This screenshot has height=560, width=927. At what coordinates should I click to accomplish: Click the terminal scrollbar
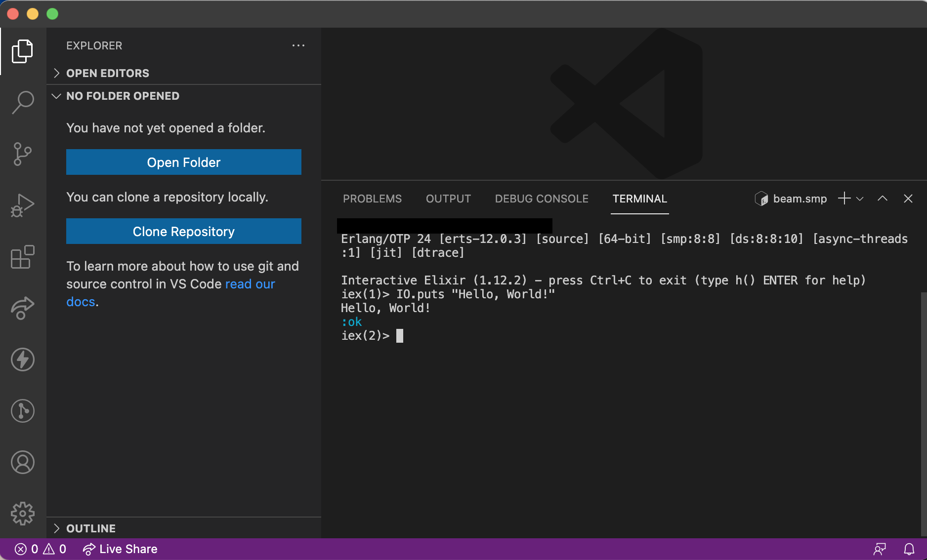pos(924,415)
